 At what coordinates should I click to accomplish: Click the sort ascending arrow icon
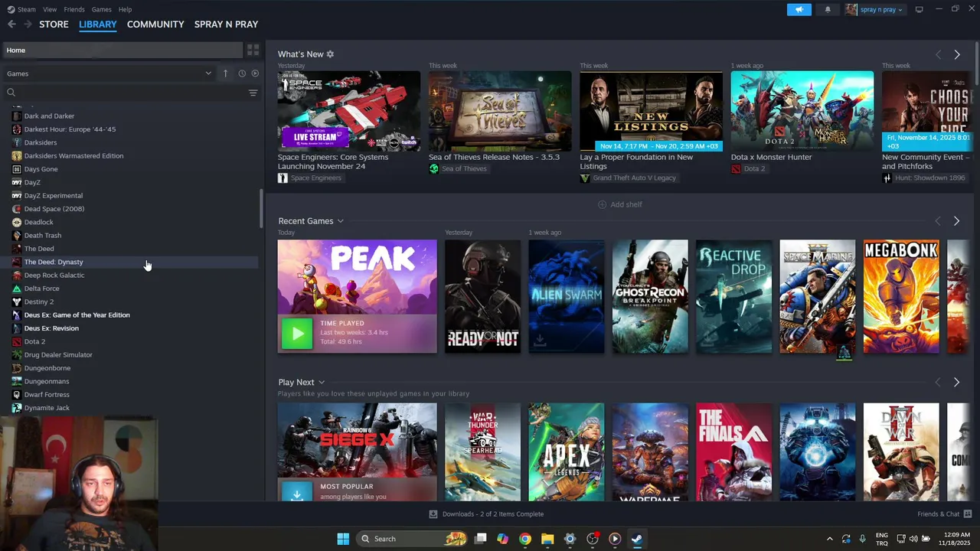pos(225,73)
